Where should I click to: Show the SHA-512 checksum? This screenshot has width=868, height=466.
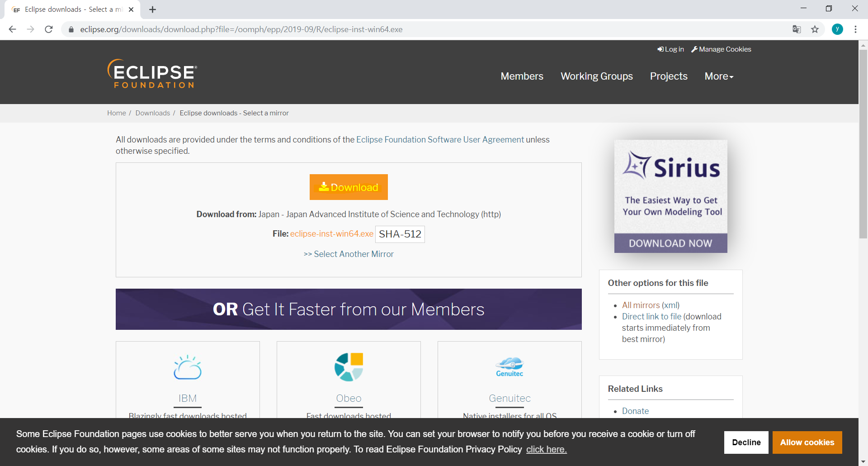400,234
